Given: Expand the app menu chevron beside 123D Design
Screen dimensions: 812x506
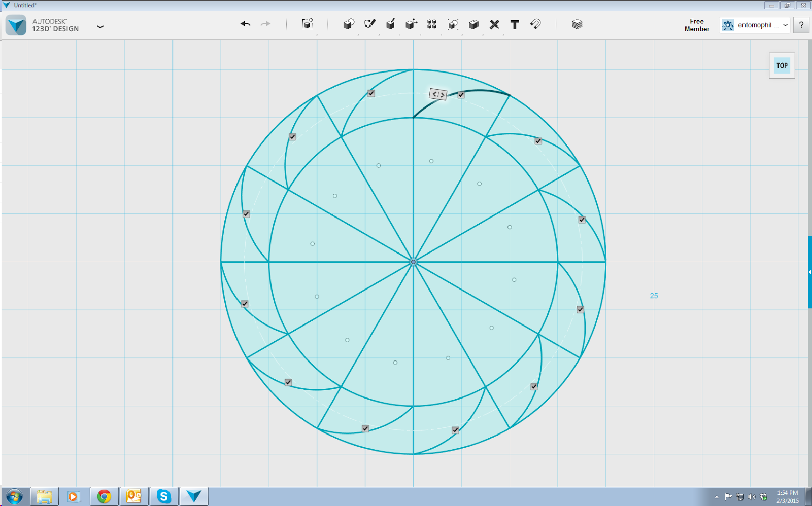Looking at the screenshot, I should pyautogui.click(x=100, y=26).
